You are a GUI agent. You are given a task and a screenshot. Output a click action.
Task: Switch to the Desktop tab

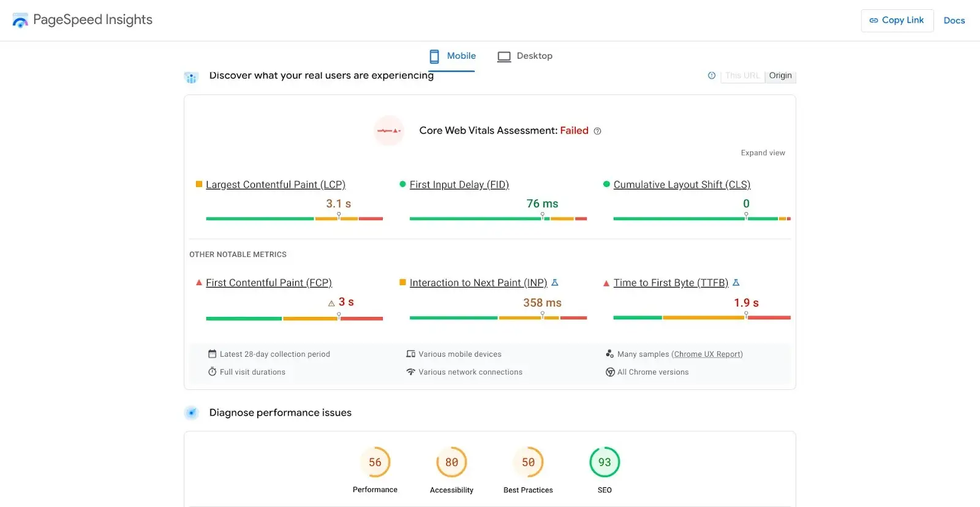526,56
